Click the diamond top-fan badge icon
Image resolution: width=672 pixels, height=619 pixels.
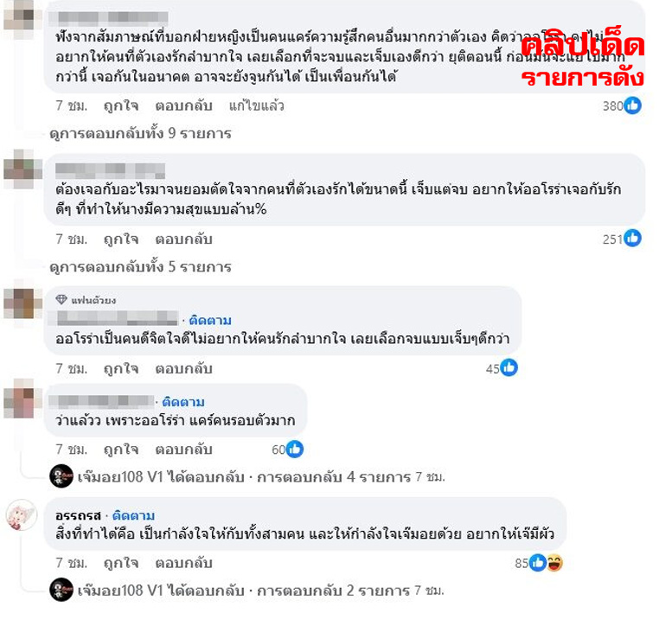coord(61,299)
